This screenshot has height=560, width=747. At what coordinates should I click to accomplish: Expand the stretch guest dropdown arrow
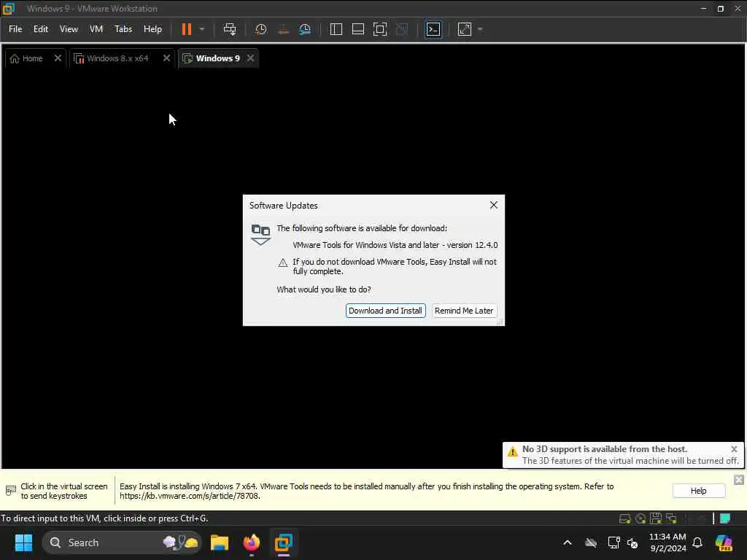coord(480,29)
